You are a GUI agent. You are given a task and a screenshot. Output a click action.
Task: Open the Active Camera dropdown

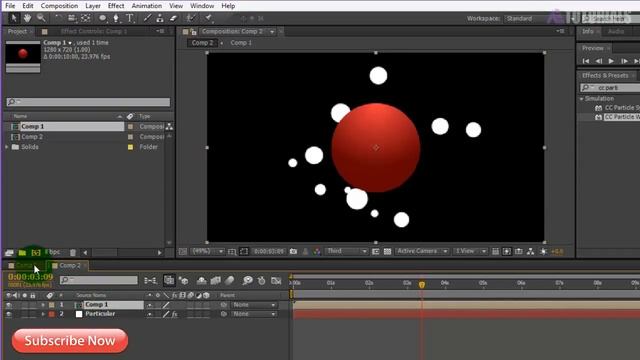(x=422, y=251)
